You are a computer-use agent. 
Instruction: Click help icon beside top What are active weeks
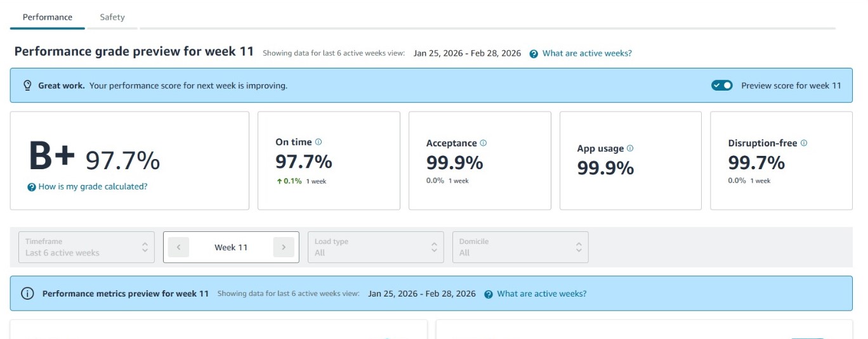[x=534, y=54]
